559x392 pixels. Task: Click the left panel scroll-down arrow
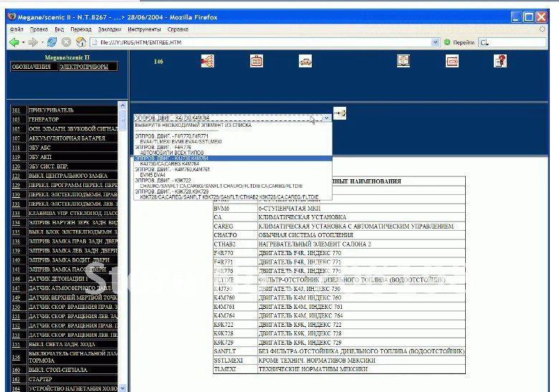coord(123,388)
